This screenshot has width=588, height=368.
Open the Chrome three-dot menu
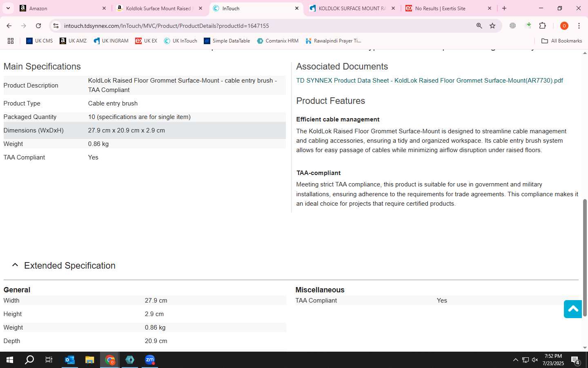point(579,26)
